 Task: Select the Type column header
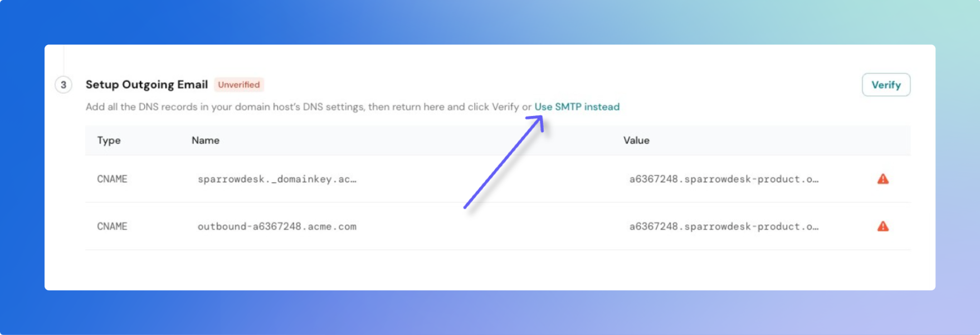109,140
